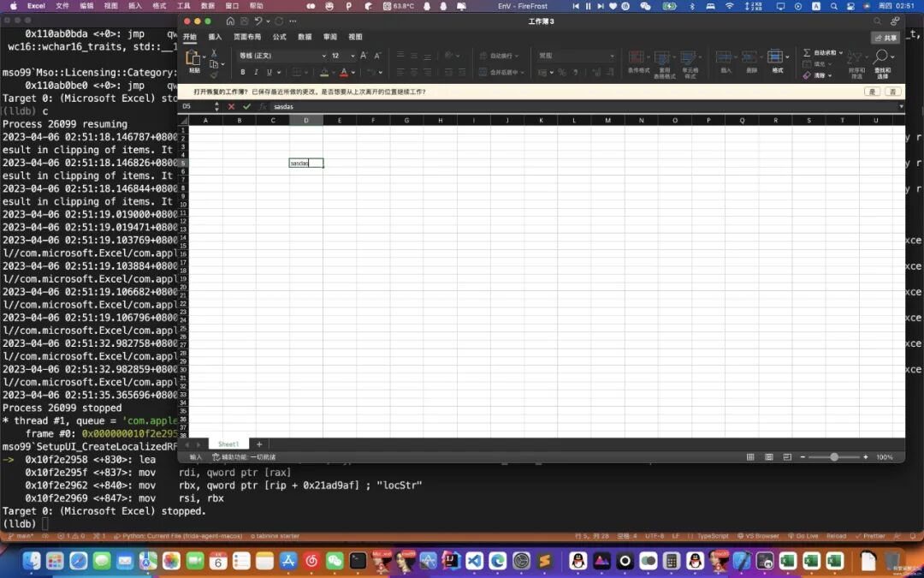Click the AutoSum sigma icon
Viewport: 924px width, 578px height.
click(x=807, y=52)
